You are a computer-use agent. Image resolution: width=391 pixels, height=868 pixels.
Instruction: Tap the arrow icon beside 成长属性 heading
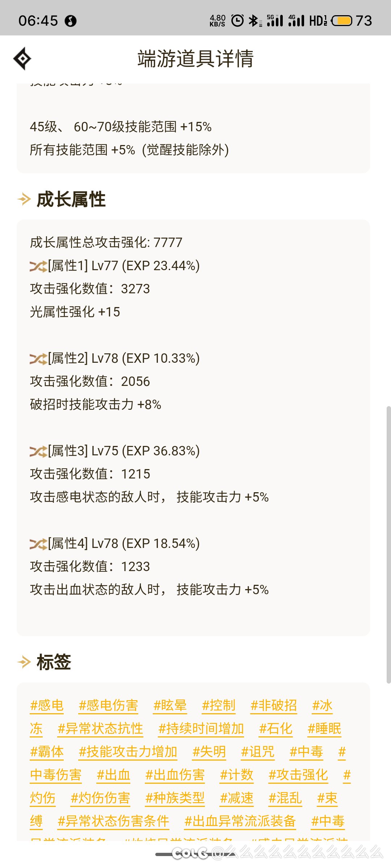click(24, 199)
